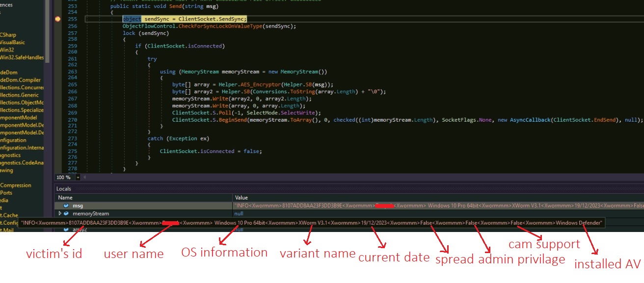
Task: Click line number 270 in the gutter
Action: click(x=72, y=120)
